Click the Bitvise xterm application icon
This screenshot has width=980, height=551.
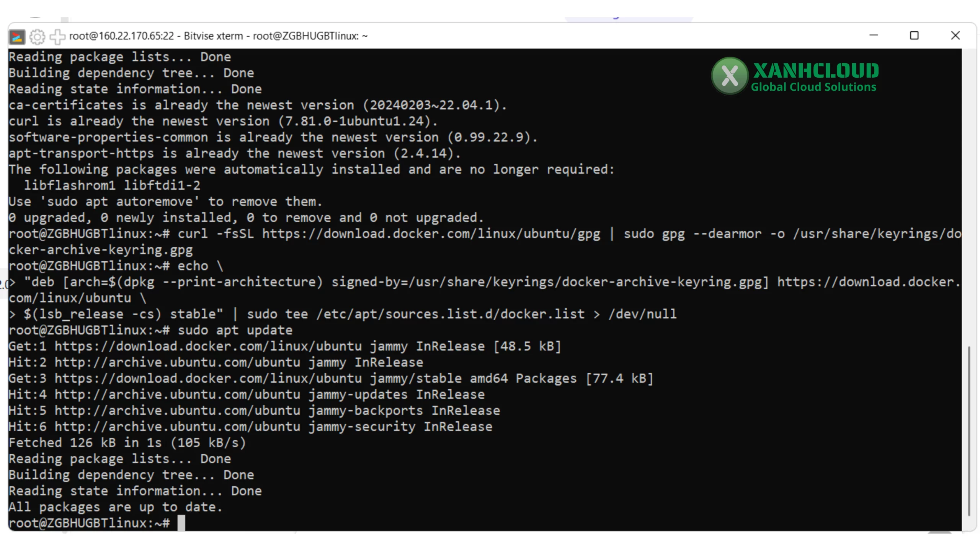pos(17,36)
